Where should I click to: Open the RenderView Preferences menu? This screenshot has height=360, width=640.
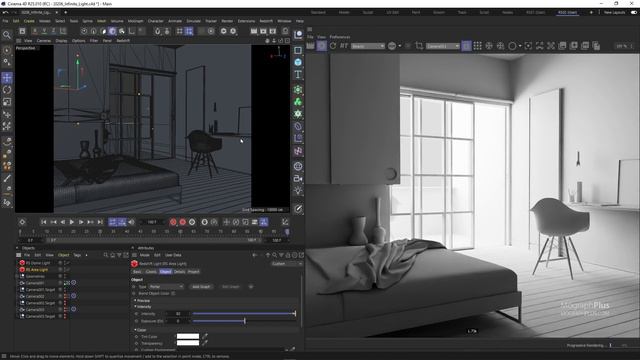coord(340,37)
